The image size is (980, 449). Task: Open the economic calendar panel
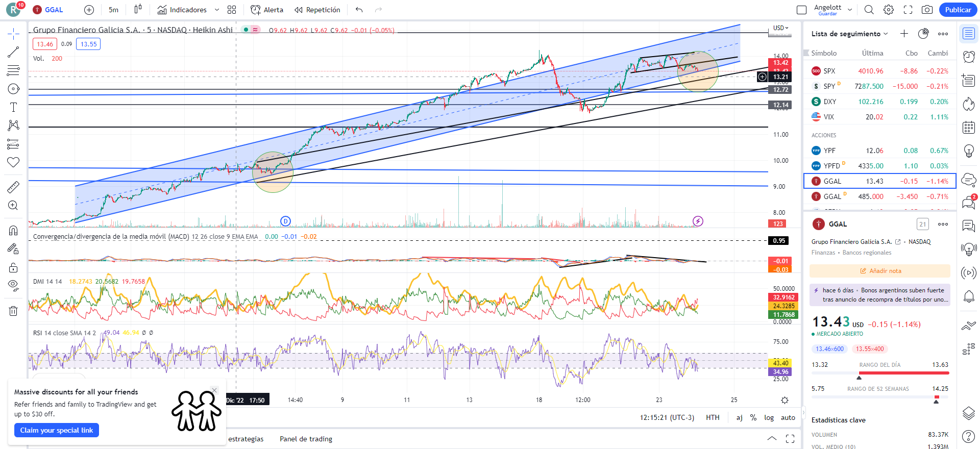click(x=969, y=127)
